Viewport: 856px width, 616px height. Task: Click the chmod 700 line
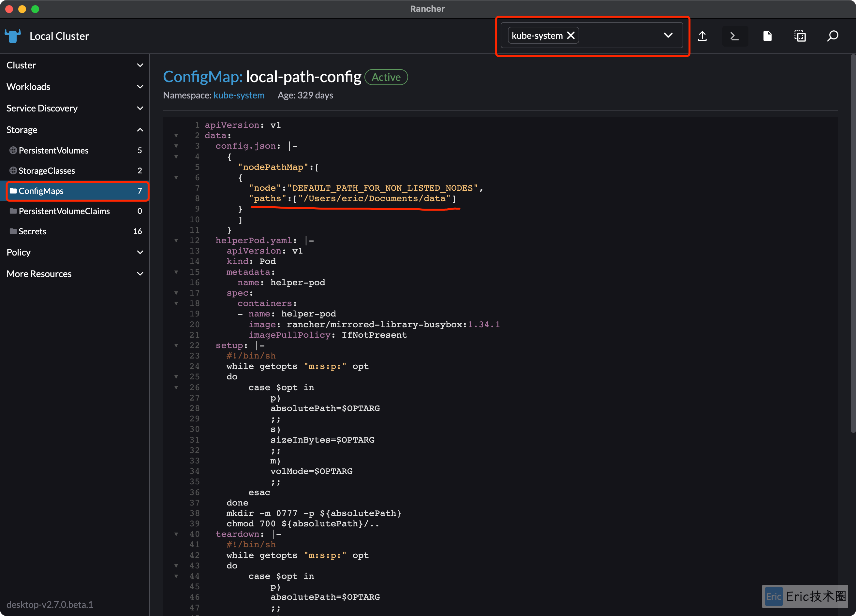303,524
